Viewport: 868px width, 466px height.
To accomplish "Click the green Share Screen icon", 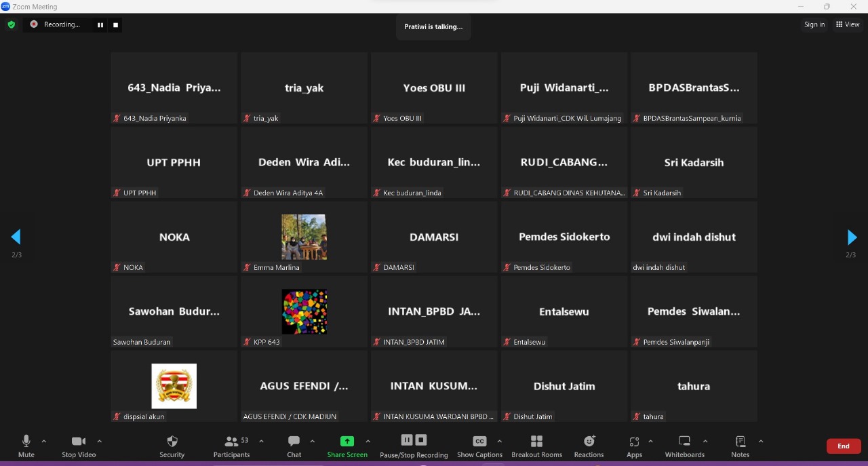I will (x=347, y=442).
